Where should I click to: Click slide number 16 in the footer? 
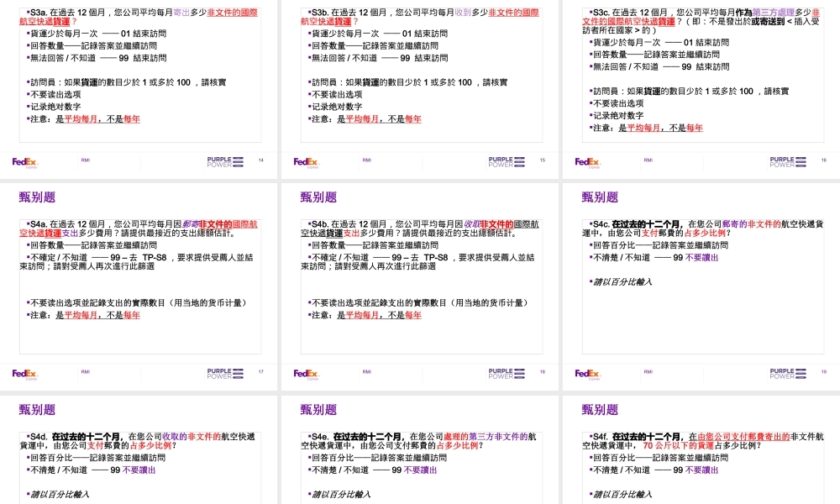823,160
